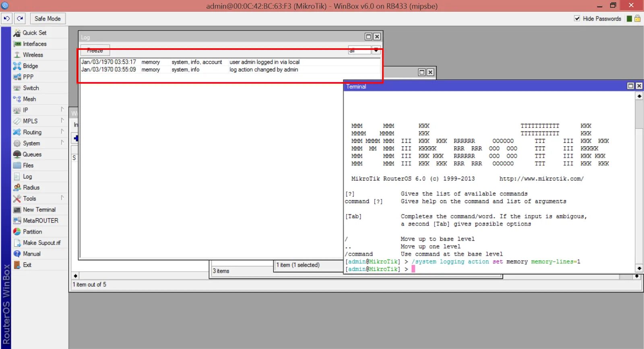Open the Files folder icon
Screen dimensions: 644x349
tap(17, 165)
